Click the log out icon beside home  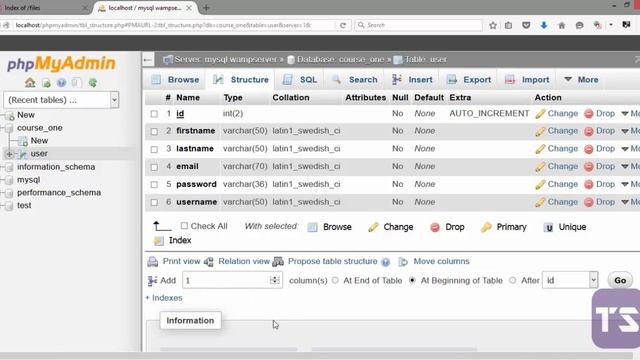46,83
